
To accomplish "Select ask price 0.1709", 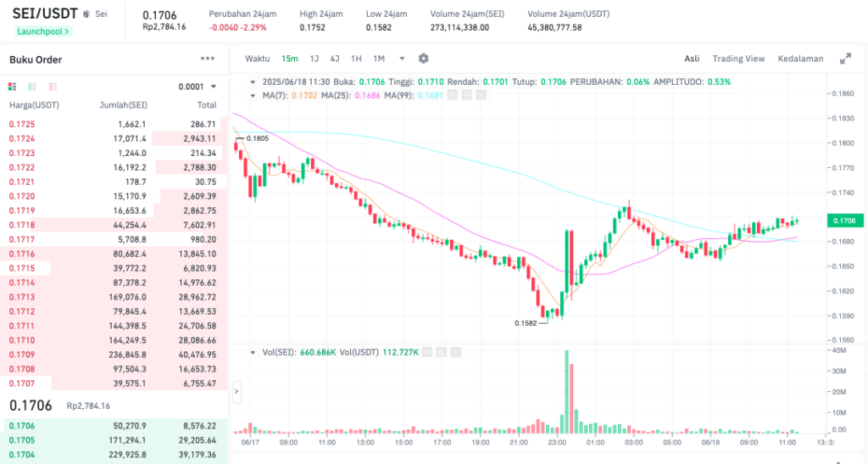I will pyautogui.click(x=22, y=355).
